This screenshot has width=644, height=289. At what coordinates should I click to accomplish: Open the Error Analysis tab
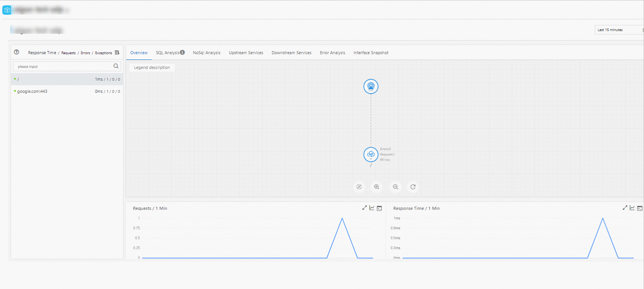333,53
